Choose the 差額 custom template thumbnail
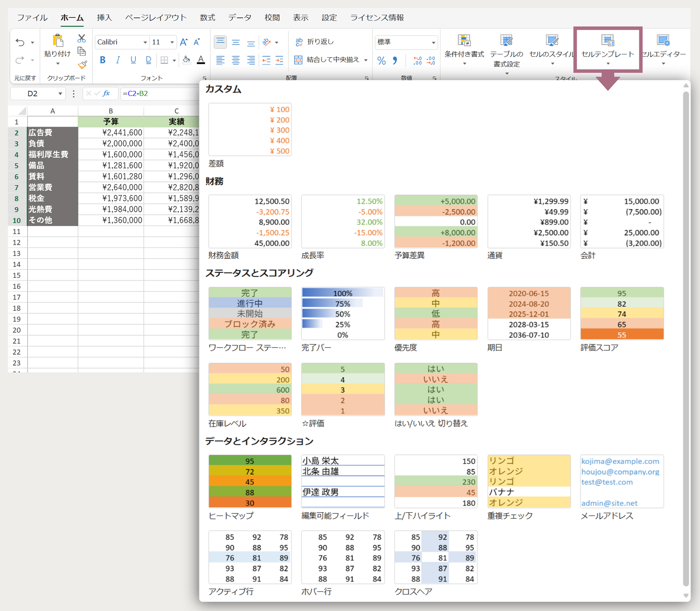Image resolution: width=700 pixels, height=611 pixels. pyautogui.click(x=250, y=129)
